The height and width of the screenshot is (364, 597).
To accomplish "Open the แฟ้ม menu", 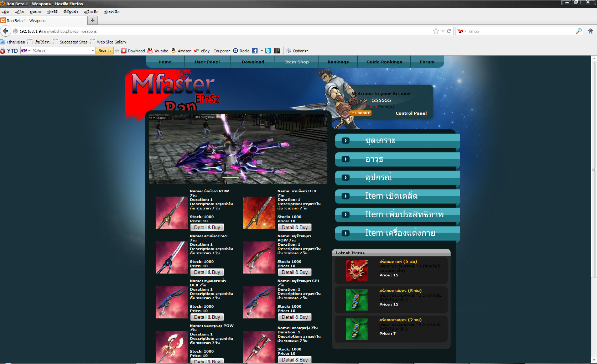I will pyautogui.click(x=5, y=12).
